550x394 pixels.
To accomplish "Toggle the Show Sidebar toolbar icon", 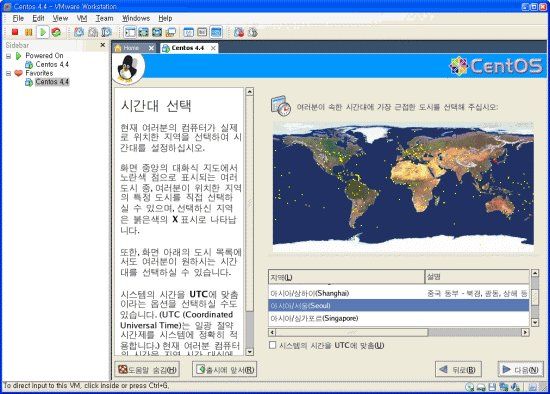I will (130, 32).
